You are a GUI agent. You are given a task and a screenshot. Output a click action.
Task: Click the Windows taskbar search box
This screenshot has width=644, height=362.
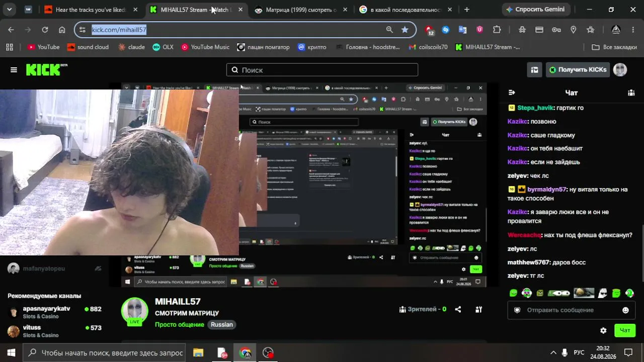pyautogui.click(x=105, y=353)
